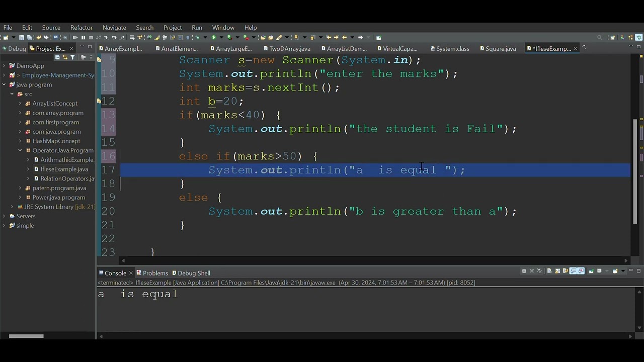Click the Terminate debug icon
The image size is (644, 362).
click(91, 37)
